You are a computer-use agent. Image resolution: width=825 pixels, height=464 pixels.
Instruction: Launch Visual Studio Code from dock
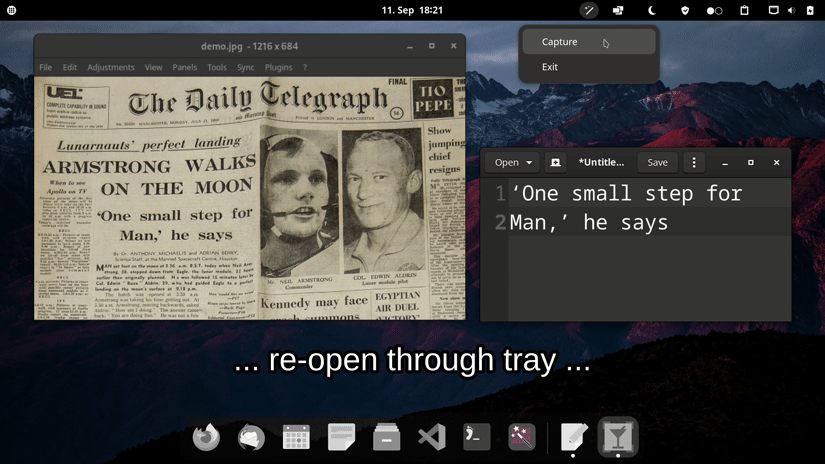point(432,437)
